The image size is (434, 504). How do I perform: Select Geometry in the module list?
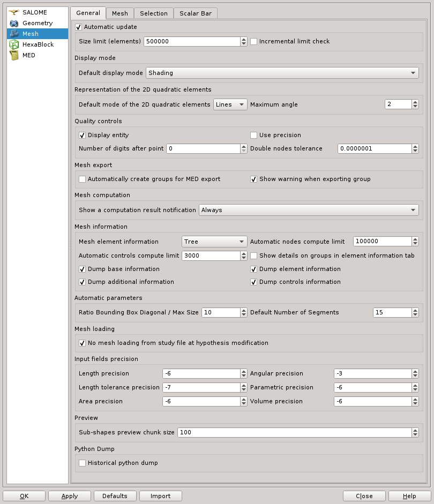[x=38, y=23]
